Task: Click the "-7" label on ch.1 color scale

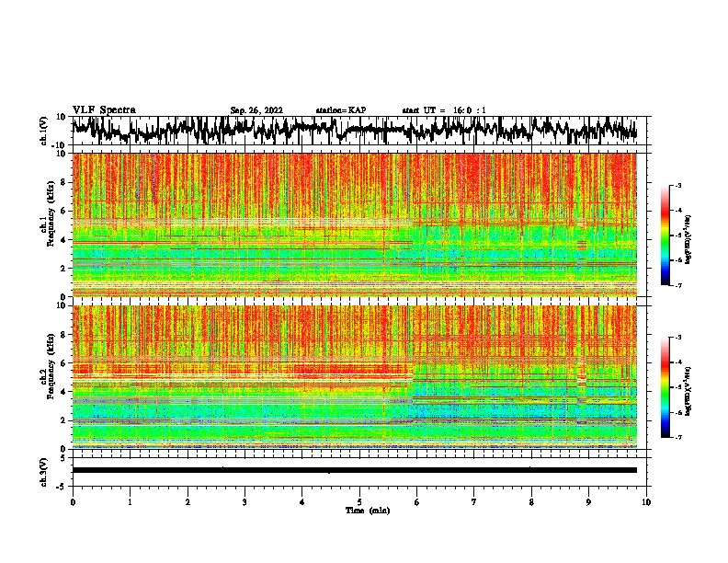Action: point(677,285)
